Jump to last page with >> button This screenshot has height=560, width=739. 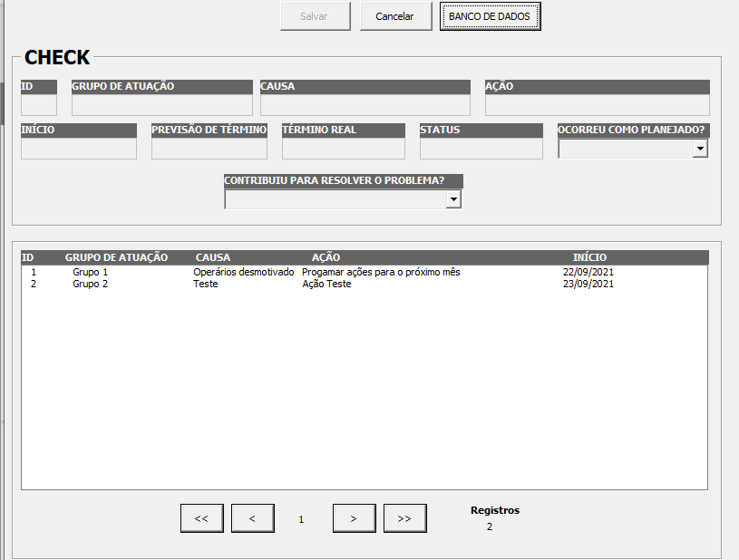(404, 518)
